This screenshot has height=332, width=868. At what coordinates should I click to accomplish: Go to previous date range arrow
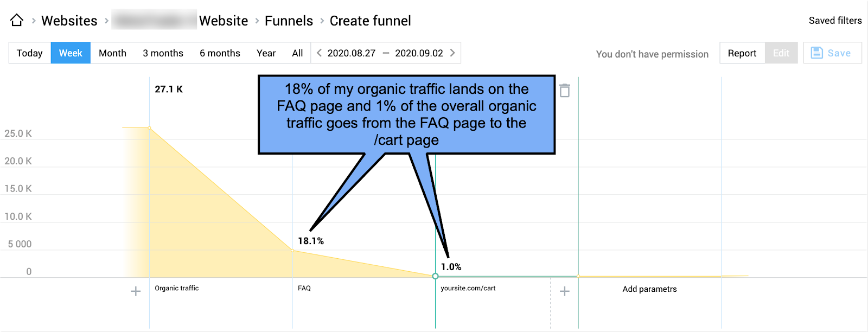(x=319, y=53)
